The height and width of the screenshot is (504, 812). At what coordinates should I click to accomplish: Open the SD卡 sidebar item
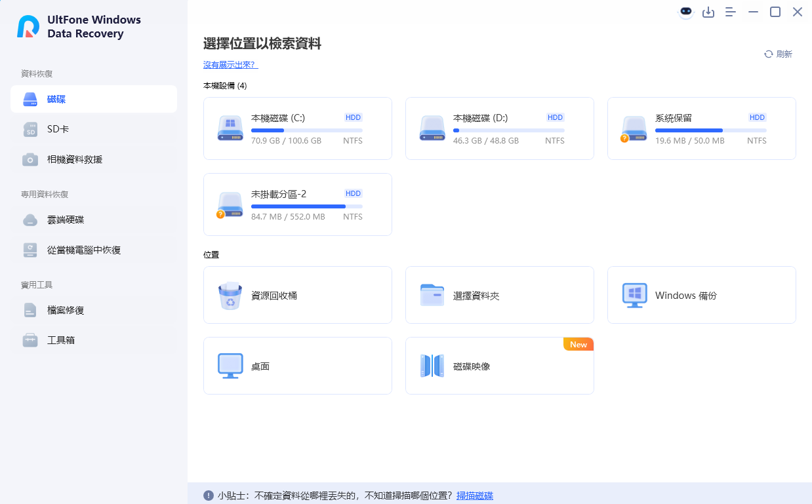tap(94, 129)
